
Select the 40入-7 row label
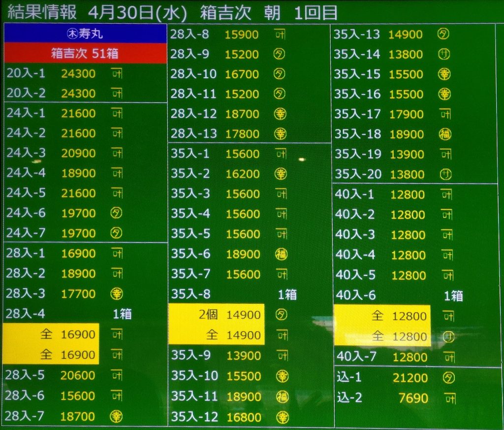[x=356, y=357]
